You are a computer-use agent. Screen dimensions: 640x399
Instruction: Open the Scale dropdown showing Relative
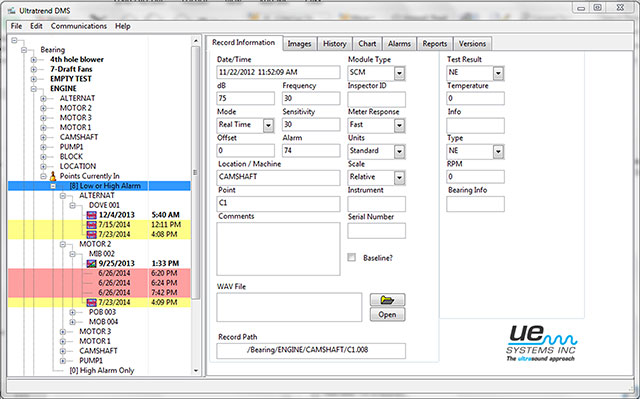coord(399,177)
